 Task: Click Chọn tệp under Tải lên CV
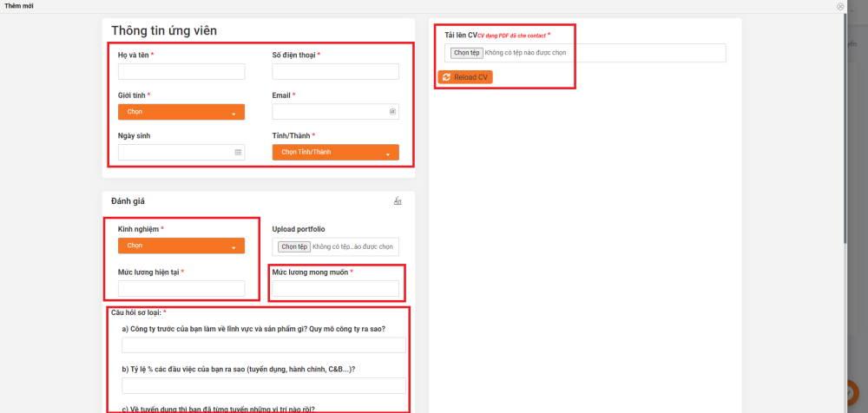pyautogui.click(x=467, y=53)
